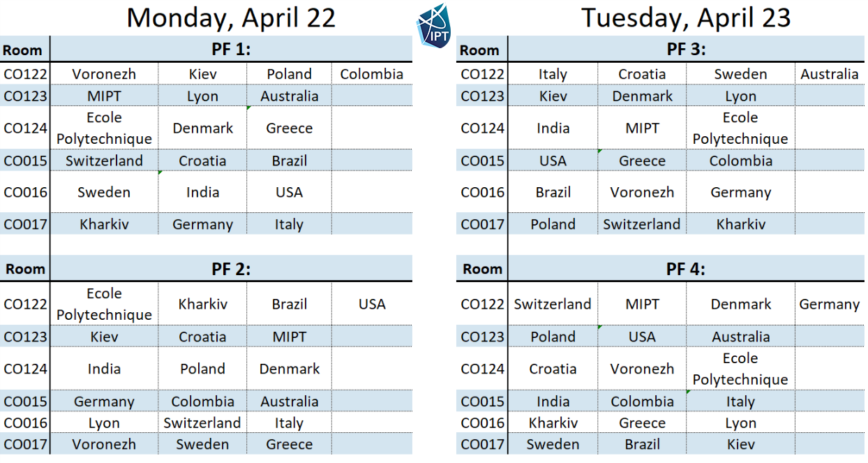Click the PF 3: header cell
This screenshot has height=463, width=868.
click(687, 50)
